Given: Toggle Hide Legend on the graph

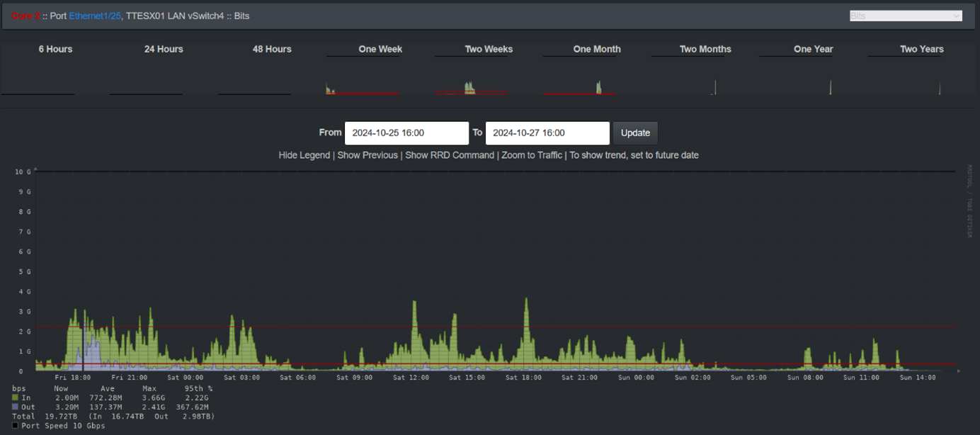Looking at the screenshot, I should (304, 155).
